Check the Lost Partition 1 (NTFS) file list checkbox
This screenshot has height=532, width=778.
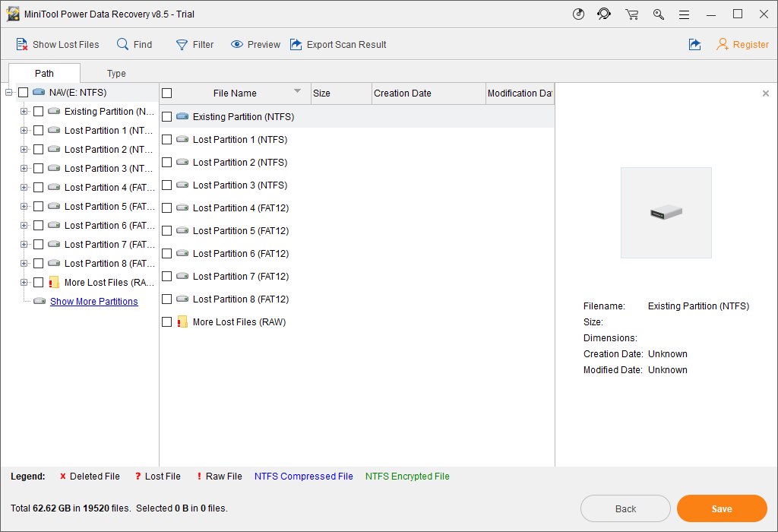(167, 140)
